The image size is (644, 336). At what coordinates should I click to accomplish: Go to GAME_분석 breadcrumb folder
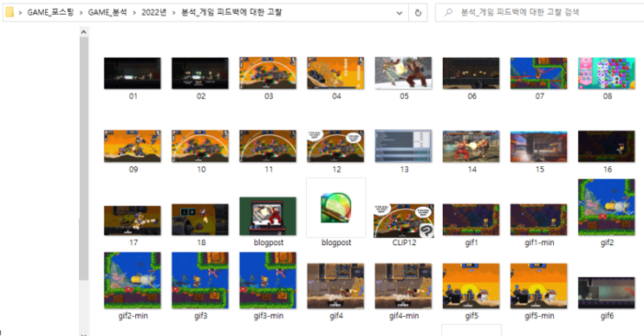tap(107, 12)
